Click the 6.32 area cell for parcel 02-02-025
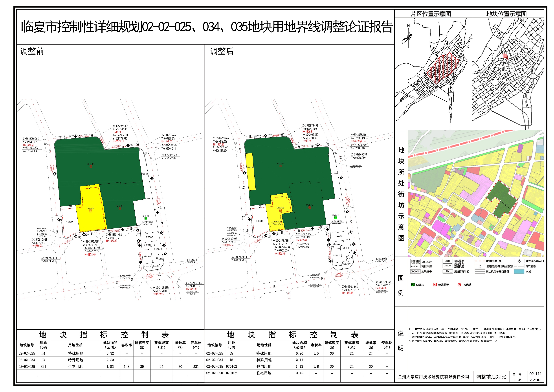554x392 pixels. [x=110, y=353]
